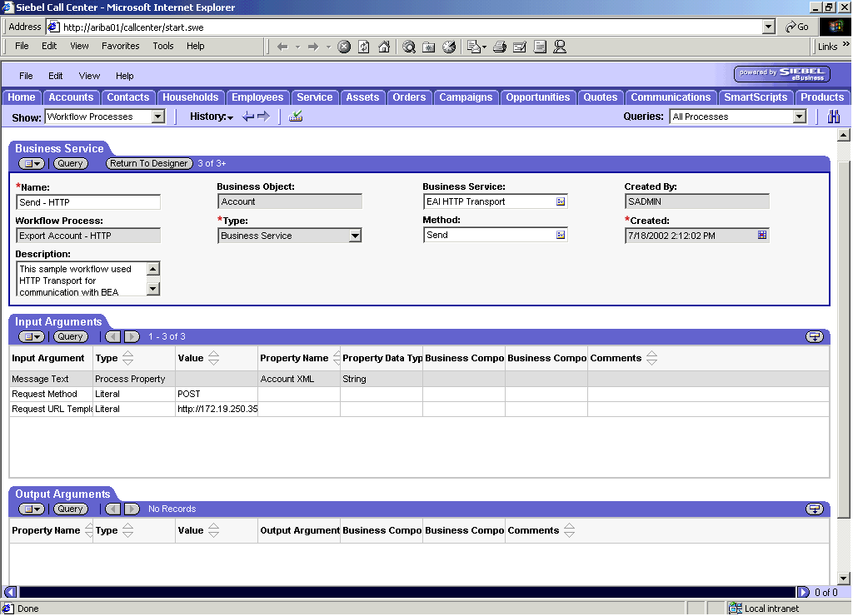Click the IE Back arrow button
The image size is (853, 616).
pos(282,47)
